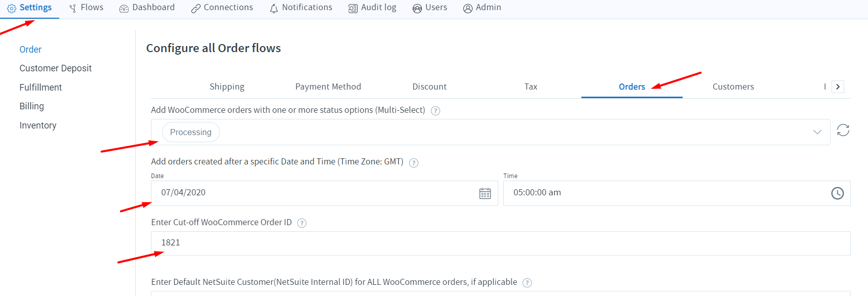Show help for order status options
Viewport: 868px width, 296px height.
tap(436, 111)
